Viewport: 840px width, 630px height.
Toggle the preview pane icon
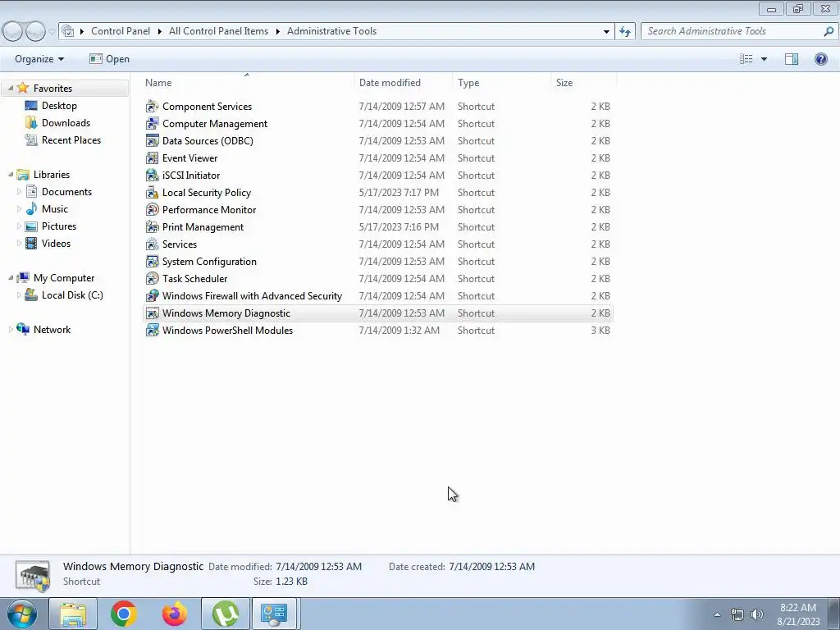coord(792,59)
